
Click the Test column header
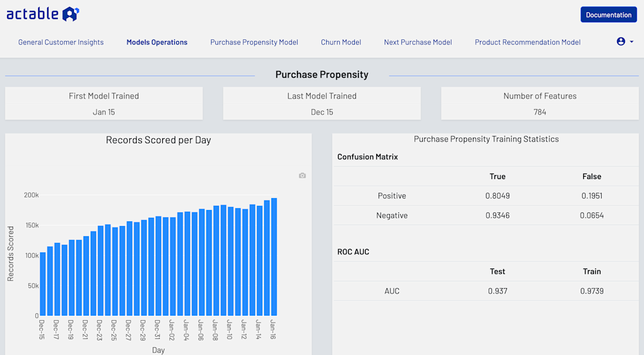(497, 271)
